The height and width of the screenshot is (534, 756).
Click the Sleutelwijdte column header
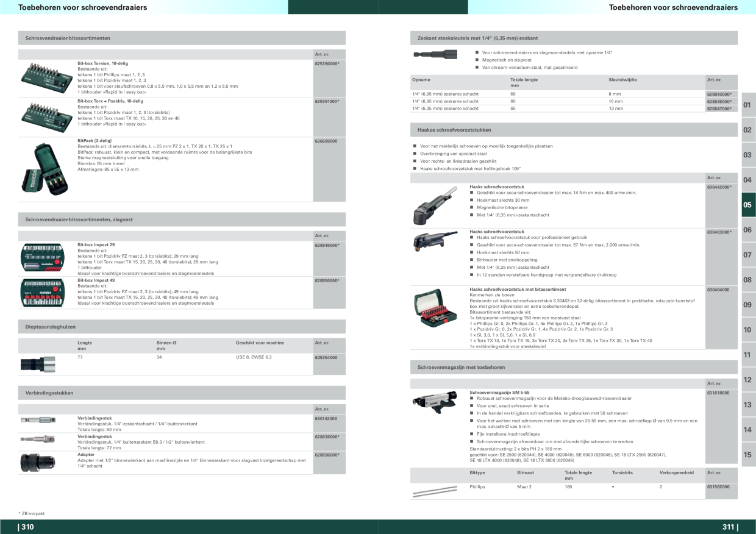tap(621, 80)
